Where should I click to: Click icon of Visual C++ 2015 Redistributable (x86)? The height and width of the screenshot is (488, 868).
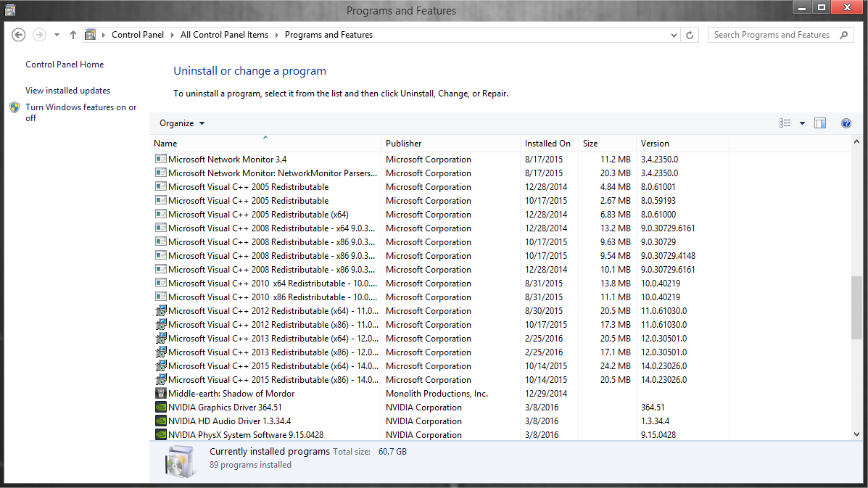click(x=160, y=379)
